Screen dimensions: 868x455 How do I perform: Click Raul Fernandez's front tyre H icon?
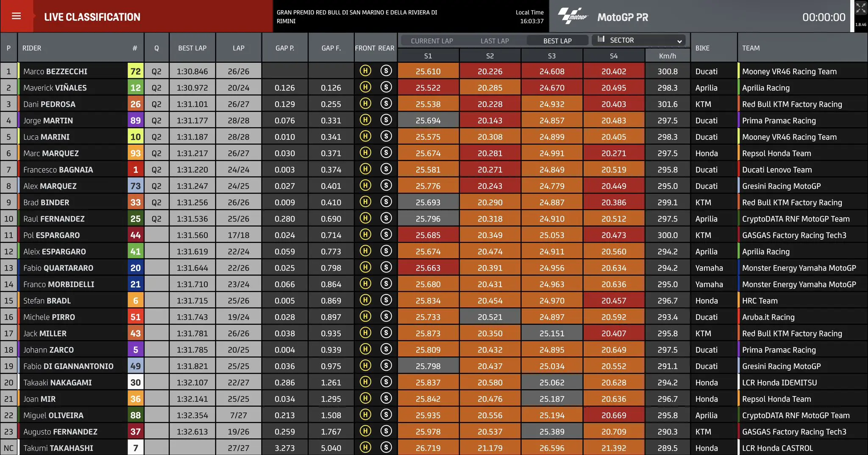(x=365, y=218)
